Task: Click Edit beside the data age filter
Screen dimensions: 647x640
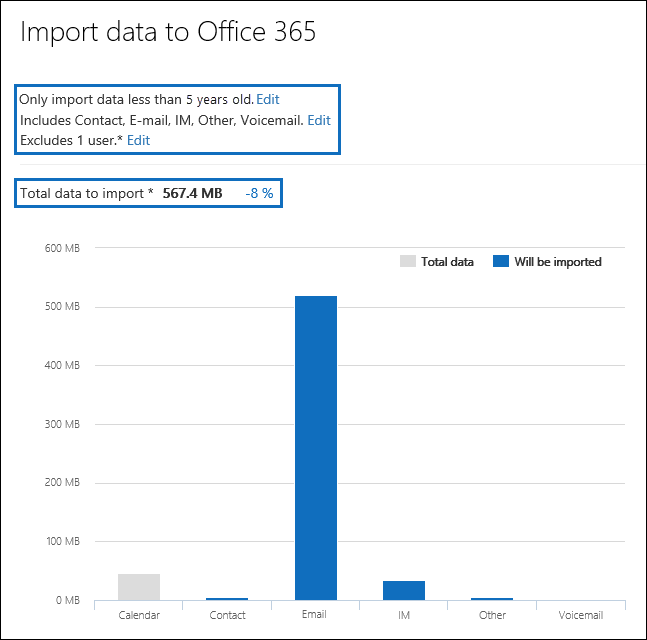Action: (x=268, y=100)
